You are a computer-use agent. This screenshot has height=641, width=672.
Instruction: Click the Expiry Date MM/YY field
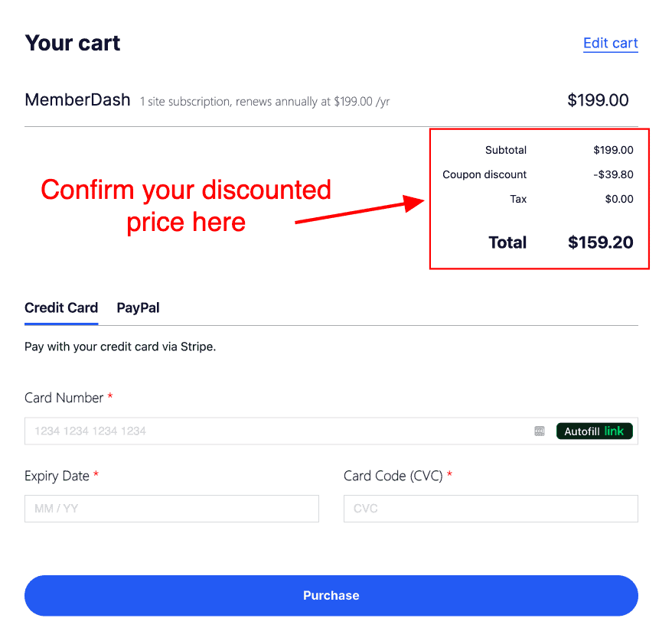171,509
